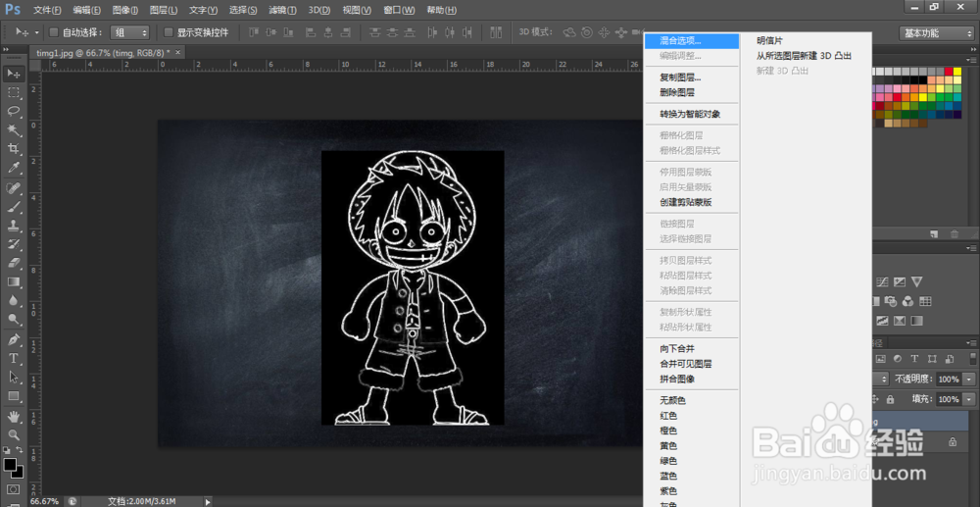980x507 pixels.
Task: Open the 不透明度 opacity dropdown arrow
Action: [x=969, y=379]
